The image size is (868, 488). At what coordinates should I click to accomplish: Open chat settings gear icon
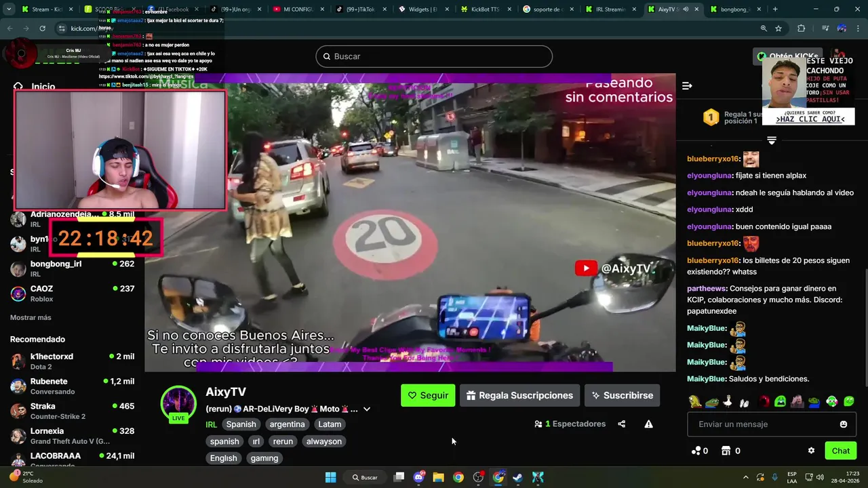point(811,451)
